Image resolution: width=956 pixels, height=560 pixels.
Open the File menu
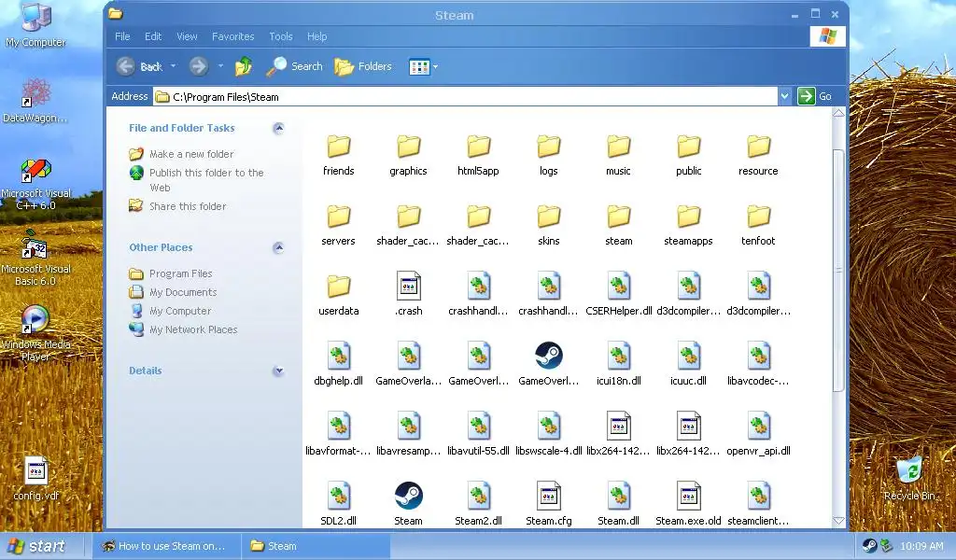tap(122, 36)
